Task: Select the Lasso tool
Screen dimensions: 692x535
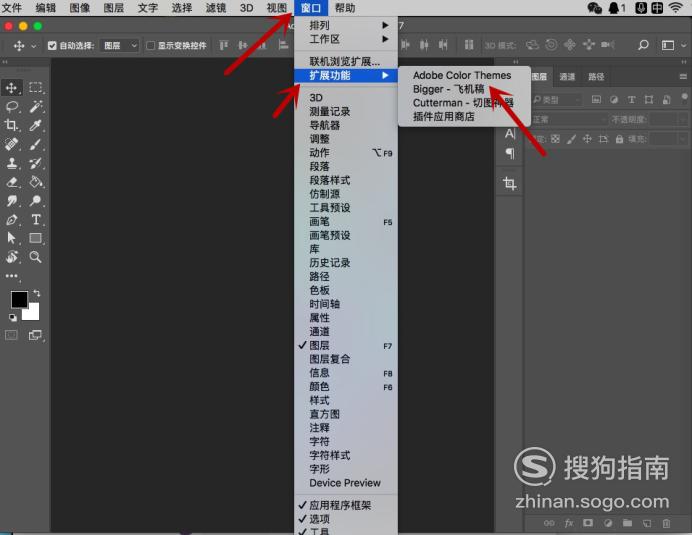Action: tap(12, 106)
